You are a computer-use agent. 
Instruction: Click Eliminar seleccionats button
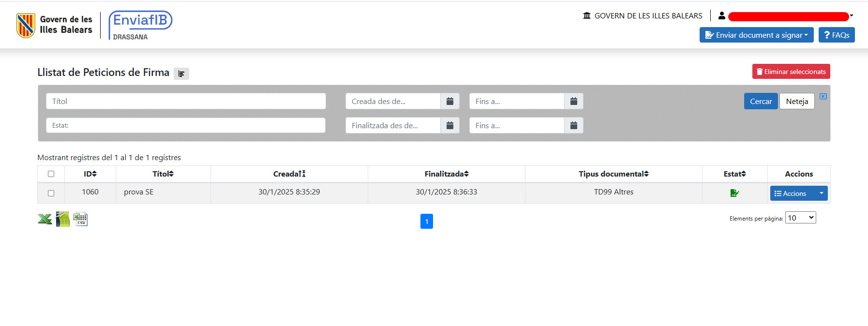tap(791, 72)
